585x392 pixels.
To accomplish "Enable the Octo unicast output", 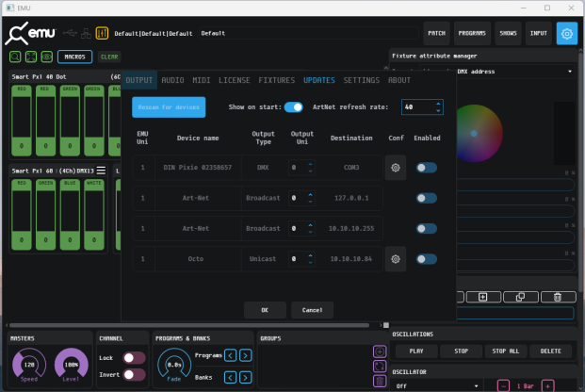I will pos(427,259).
